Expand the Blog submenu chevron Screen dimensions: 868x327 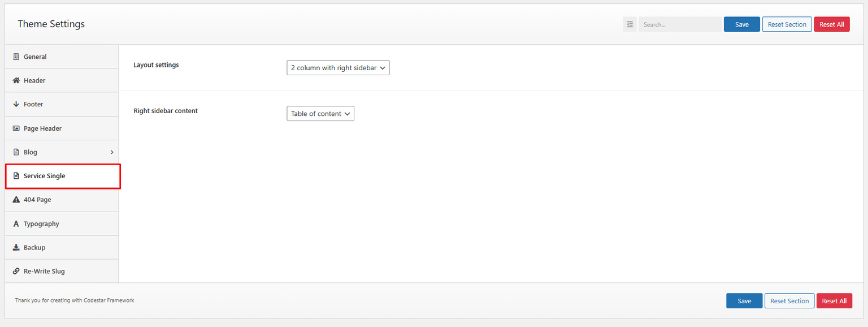point(111,152)
